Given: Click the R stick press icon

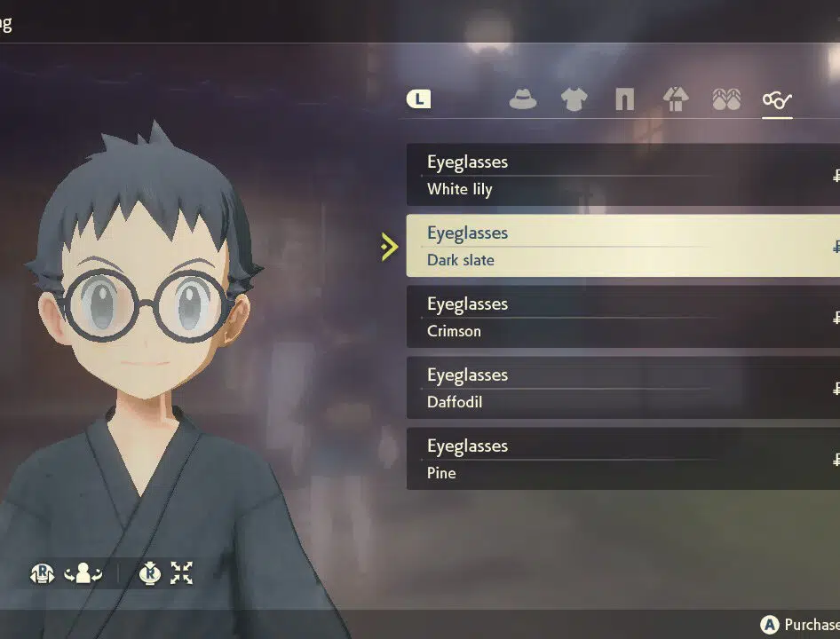Looking at the screenshot, I should point(150,573).
